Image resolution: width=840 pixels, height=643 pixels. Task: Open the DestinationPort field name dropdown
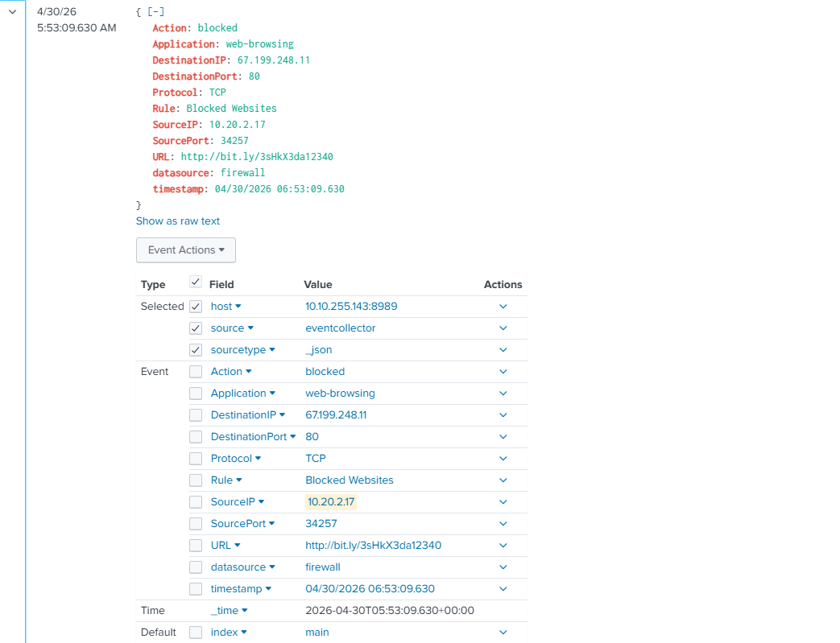point(254,437)
